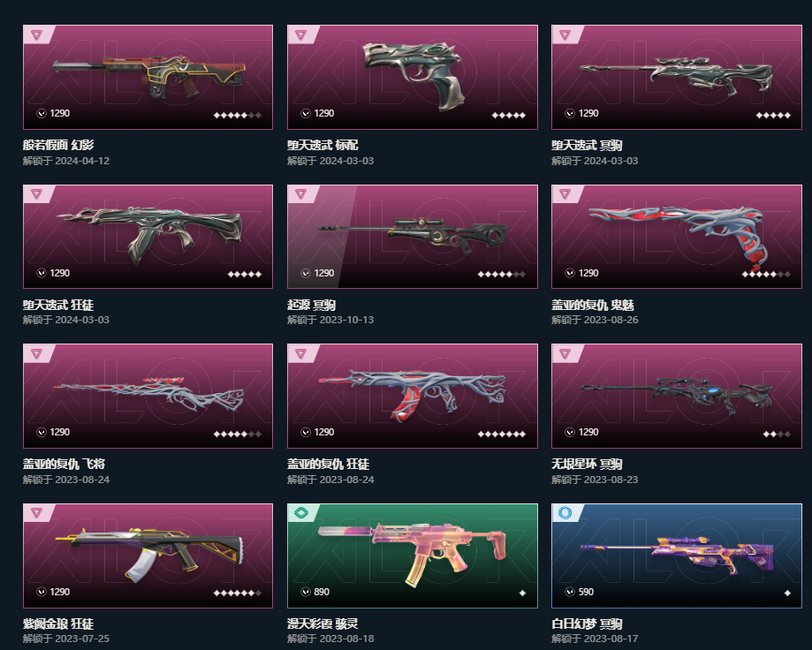Click upgrade level diamonds on 无垠星环 冥驹 card
The width and height of the screenshot is (812, 650).
(x=777, y=434)
